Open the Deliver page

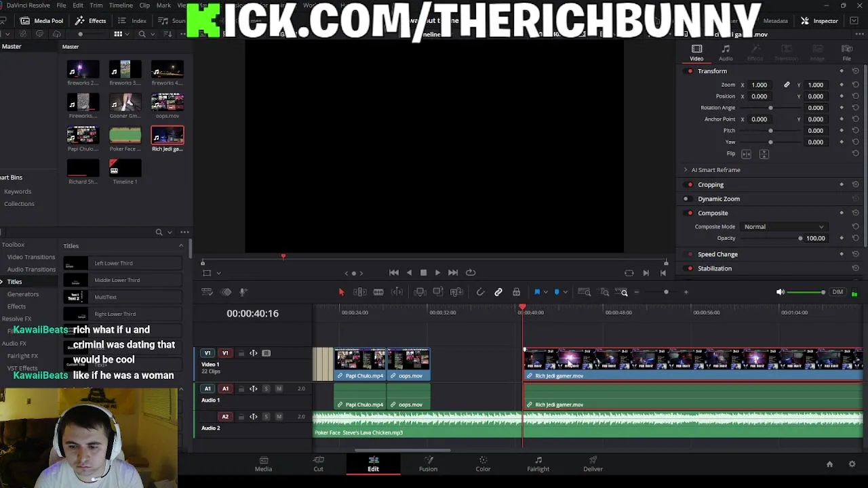pyautogui.click(x=593, y=464)
